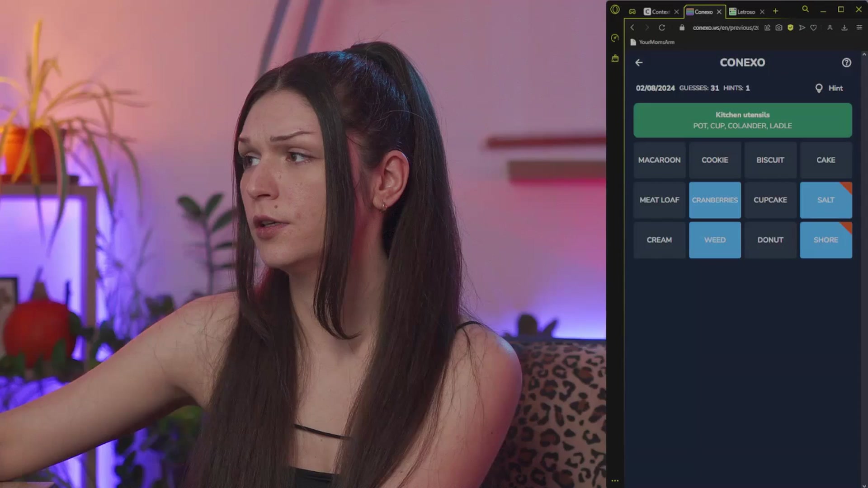Click the address bar URL field
This screenshot has height=488, width=868.
tap(726, 28)
